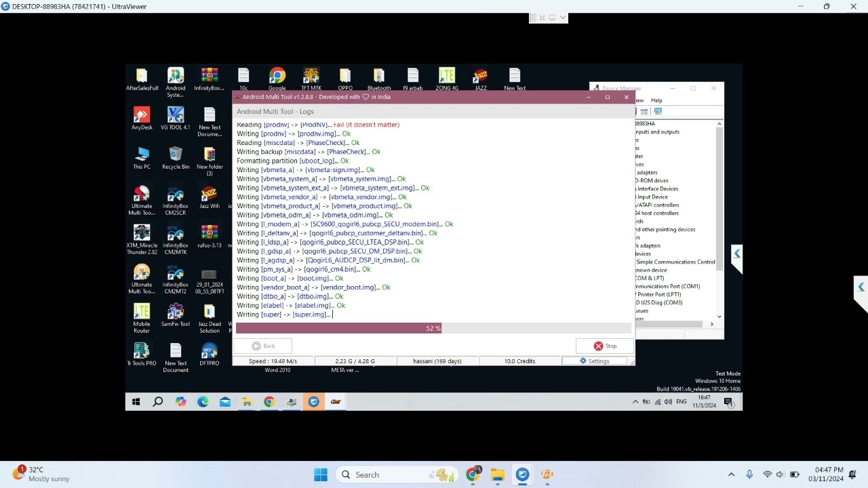Open Bluetooth desktop folder
Screen dimensions: 868x488
click(379, 80)
